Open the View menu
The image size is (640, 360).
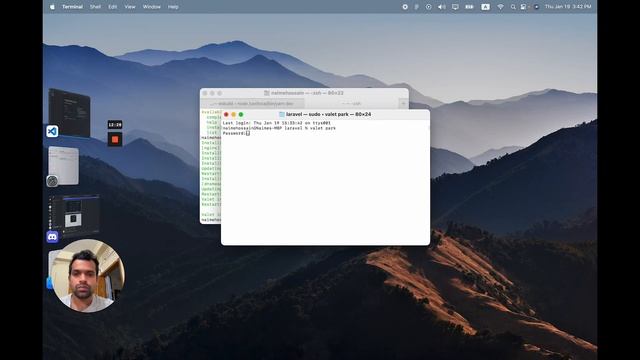[130, 7]
